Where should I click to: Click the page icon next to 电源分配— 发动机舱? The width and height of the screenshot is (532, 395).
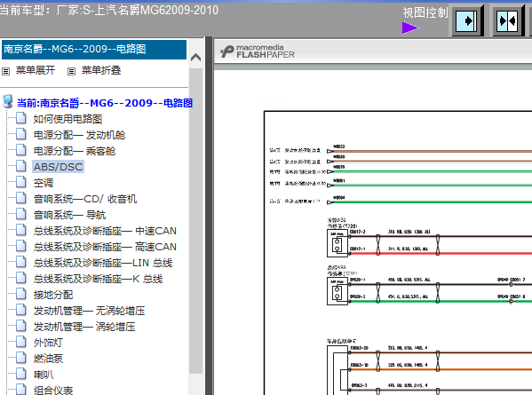(x=21, y=133)
